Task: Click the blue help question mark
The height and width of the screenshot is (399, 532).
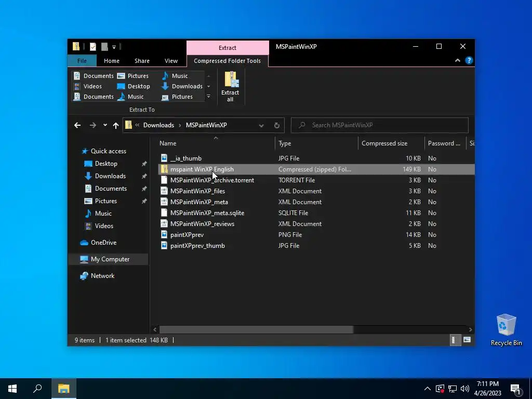Action: (469, 60)
